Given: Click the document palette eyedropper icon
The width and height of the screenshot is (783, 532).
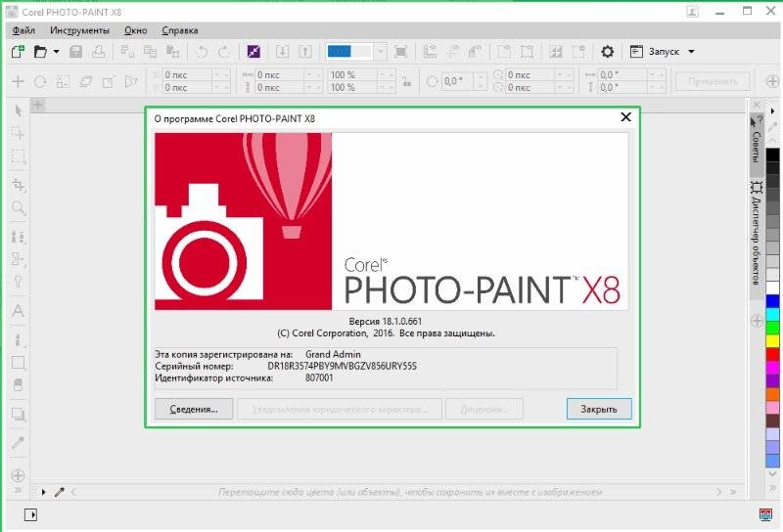Looking at the screenshot, I should pos(60,492).
